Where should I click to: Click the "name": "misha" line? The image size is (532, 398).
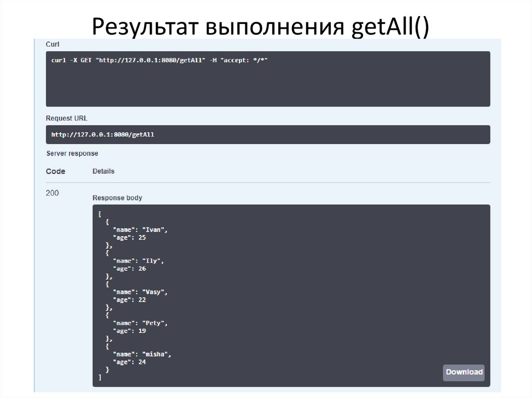(x=142, y=354)
